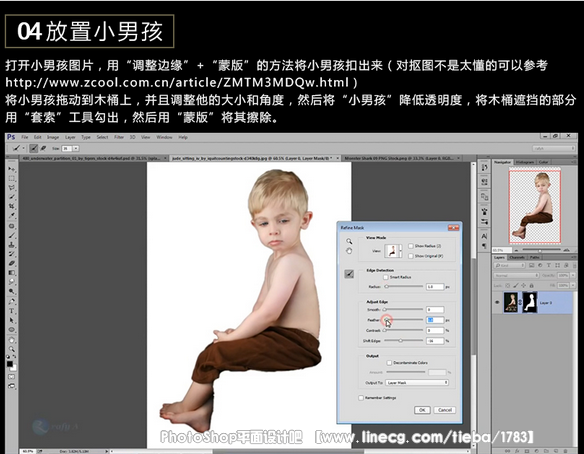Select the Path Selection tool
This screenshot has width=584, height=454.
click(x=12, y=320)
